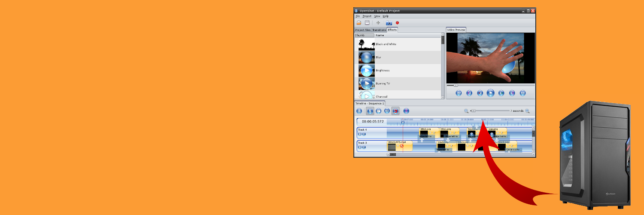Click the Import Files plus icon
This screenshot has height=215, width=644.
(378, 23)
